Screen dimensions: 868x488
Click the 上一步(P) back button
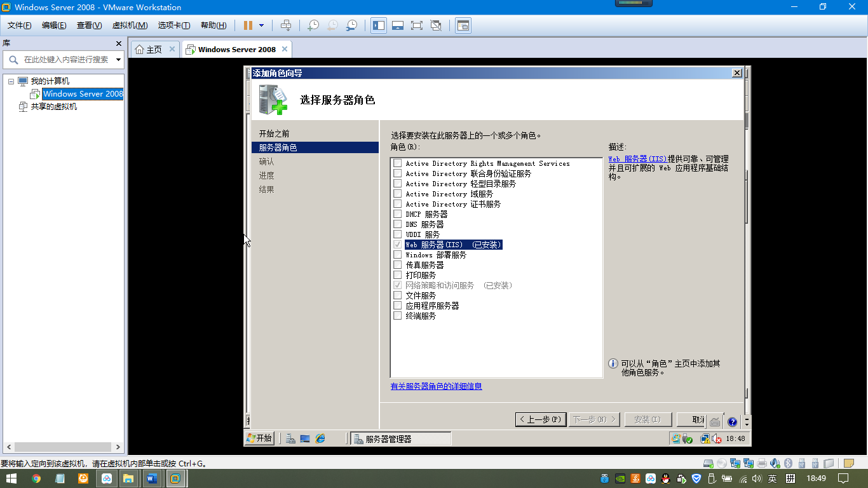click(x=541, y=420)
